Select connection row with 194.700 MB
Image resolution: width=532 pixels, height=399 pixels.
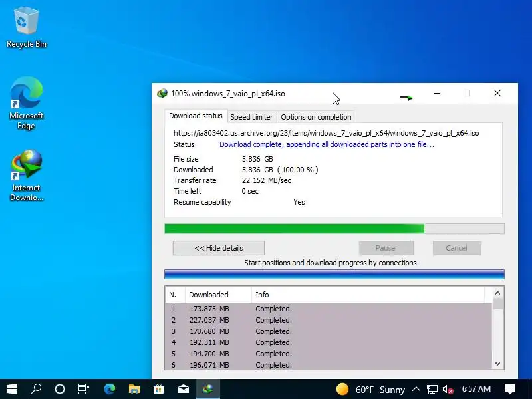329,354
